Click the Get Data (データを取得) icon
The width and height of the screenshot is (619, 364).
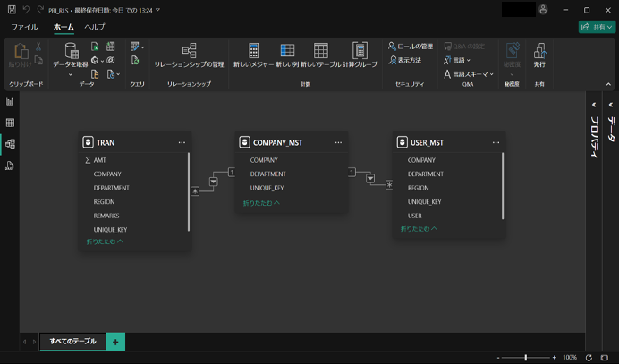(x=71, y=52)
